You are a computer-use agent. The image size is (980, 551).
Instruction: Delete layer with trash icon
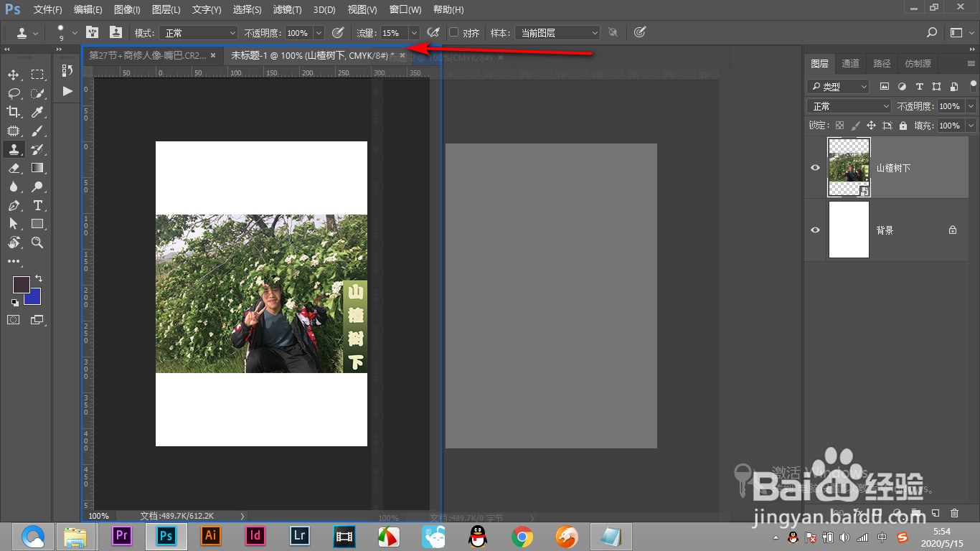pyautogui.click(x=954, y=513)
